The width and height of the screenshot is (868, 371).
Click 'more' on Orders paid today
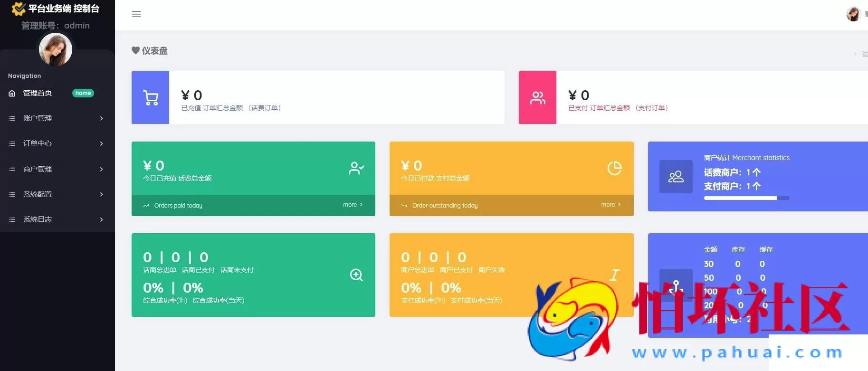pyautogui.click(x=353, y=205)
